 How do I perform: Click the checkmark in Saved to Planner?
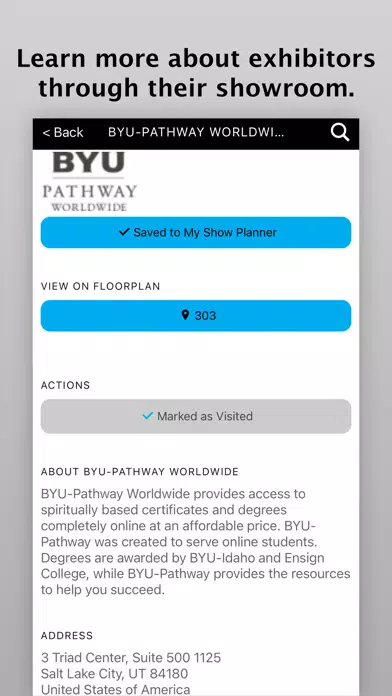click(124, 232)
